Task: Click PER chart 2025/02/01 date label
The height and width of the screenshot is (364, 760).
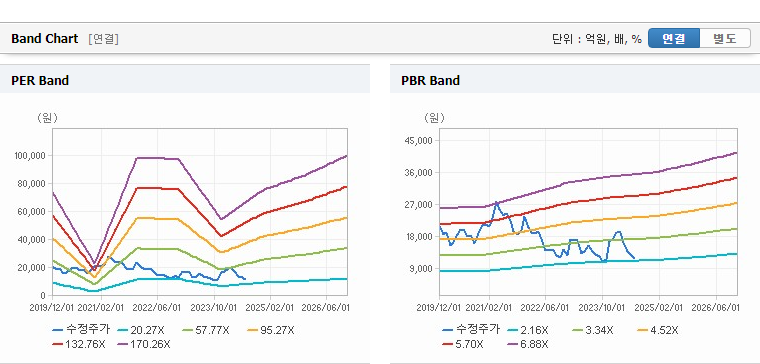Action: (x=270, y=308)
